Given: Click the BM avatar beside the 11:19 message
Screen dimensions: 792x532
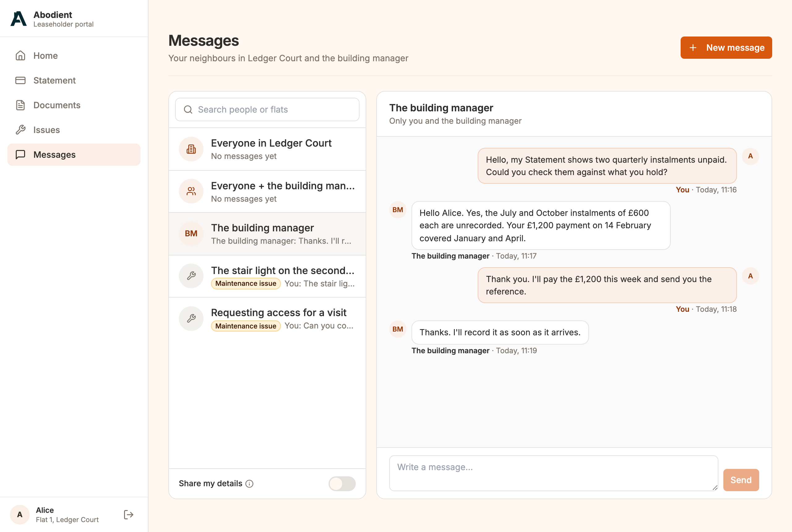Looking at the screenshot, I should (398, 329).
